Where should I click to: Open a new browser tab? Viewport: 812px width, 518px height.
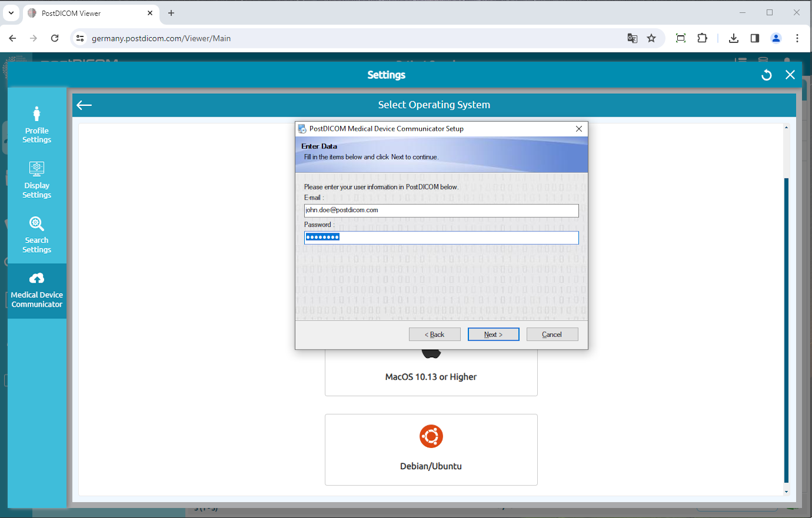point(171,13)
